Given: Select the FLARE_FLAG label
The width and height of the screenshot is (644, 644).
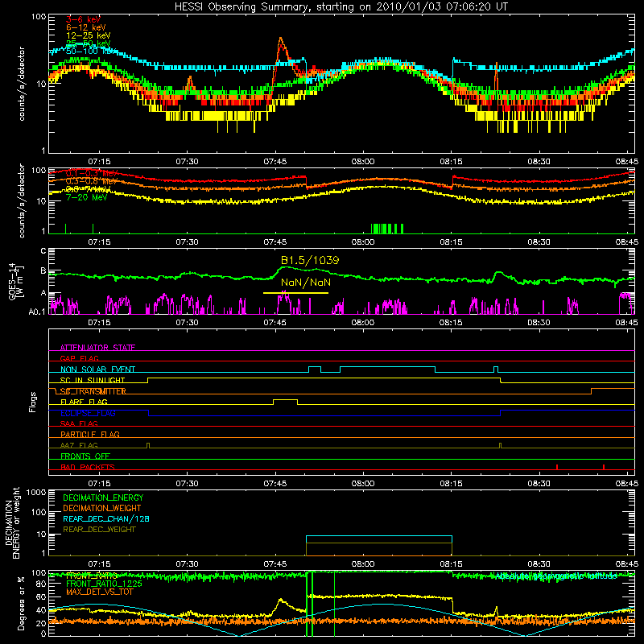Looking at the screenshot, I should tap(84, 402).
